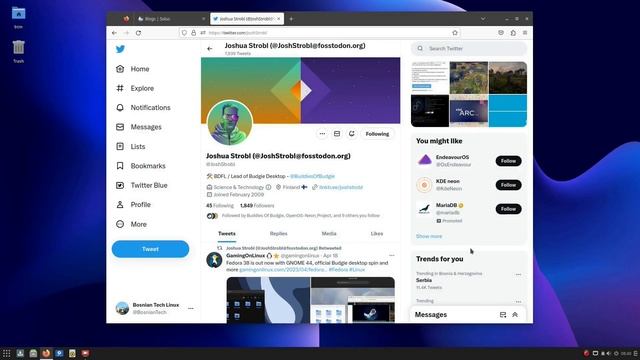Switch to the first browser tab
640x360 pixels.
click(x=171, y=19)
